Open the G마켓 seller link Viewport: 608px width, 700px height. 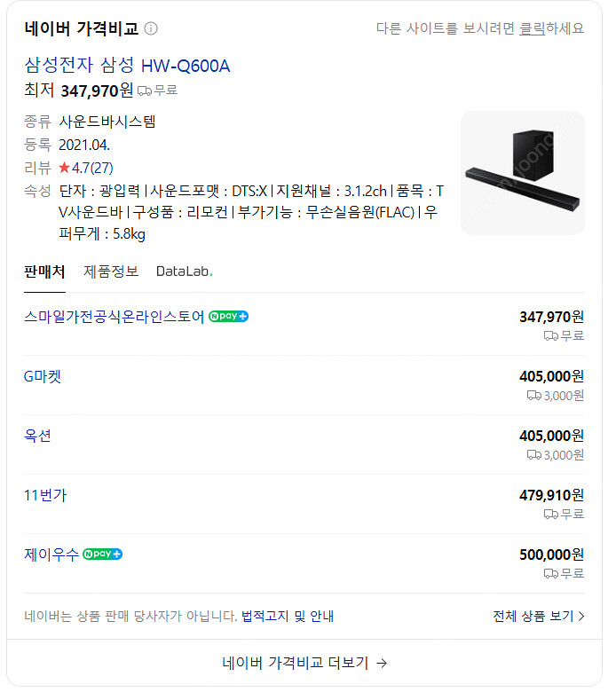(x=43, y=376)
